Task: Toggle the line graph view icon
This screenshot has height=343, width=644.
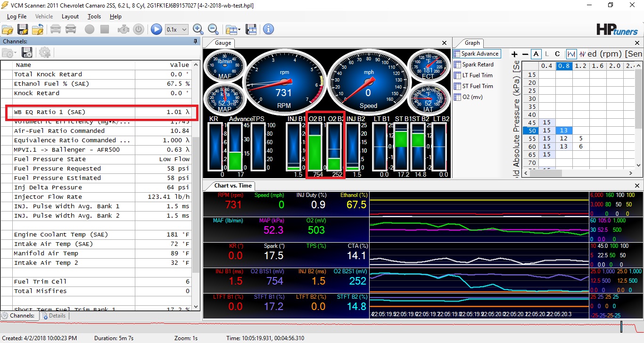Action: (x=571, y=54)
